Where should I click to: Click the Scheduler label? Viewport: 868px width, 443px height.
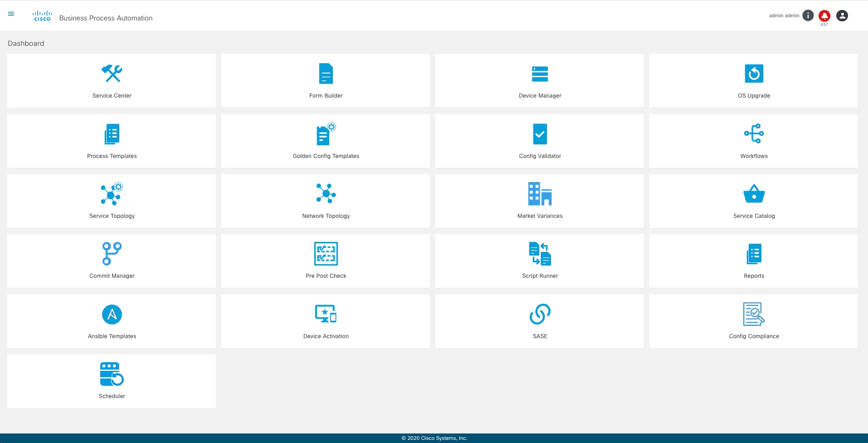point(112,396)
